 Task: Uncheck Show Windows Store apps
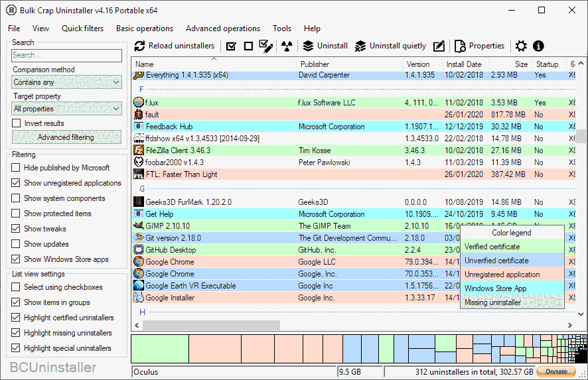15,259
